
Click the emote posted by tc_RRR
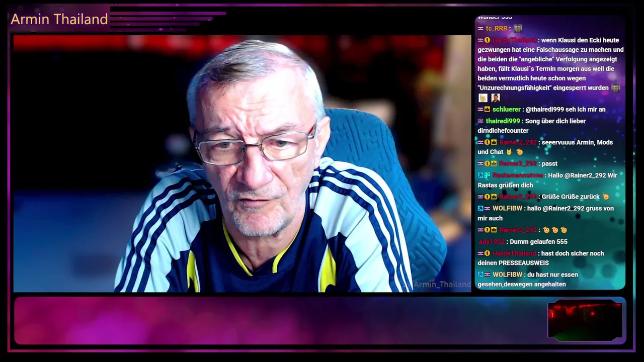[x=518, y=29]
